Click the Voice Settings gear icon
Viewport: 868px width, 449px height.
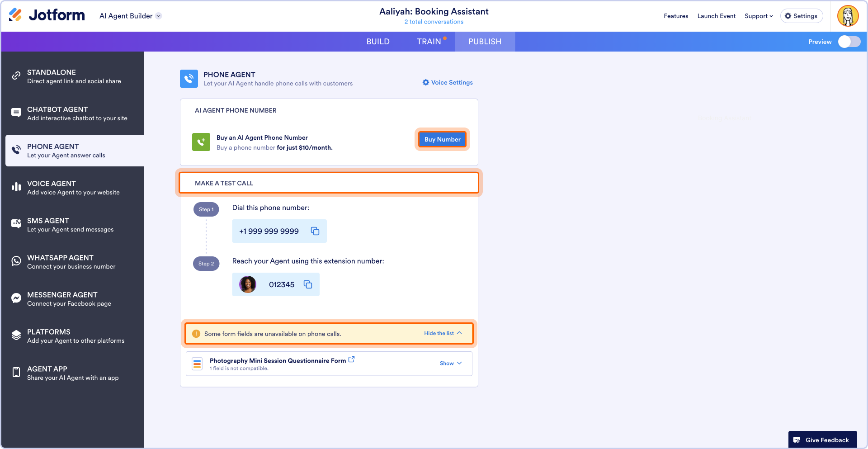(425, 82)
